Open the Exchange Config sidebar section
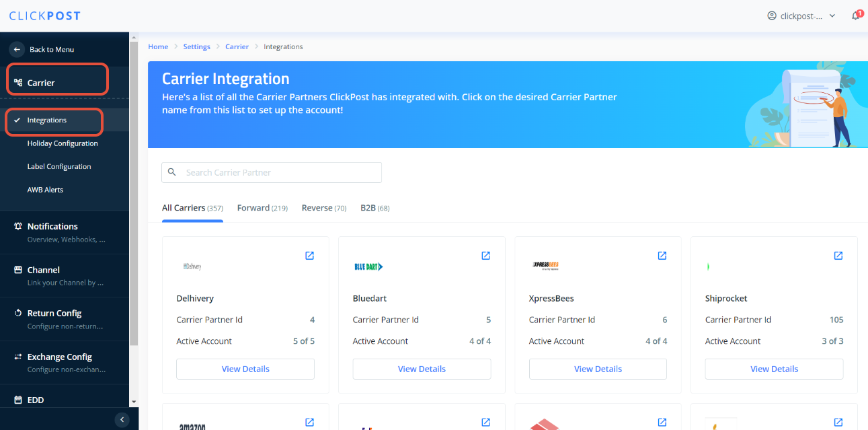Image resolution: width=868 pixels, height=430 pixels. (65, 363)
